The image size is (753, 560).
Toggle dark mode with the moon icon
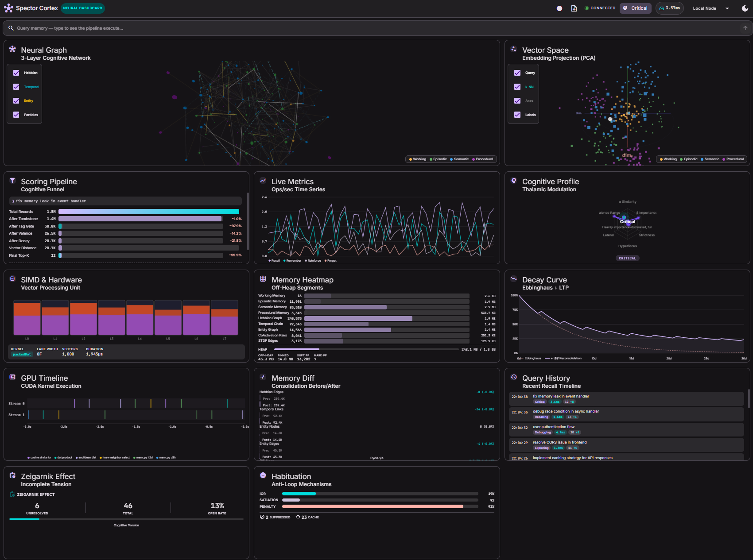coord(745,8)
